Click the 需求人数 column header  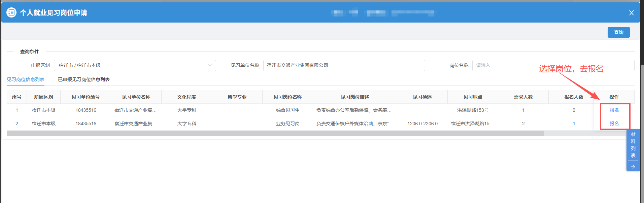pyautogui.click(x=523, y=97)
